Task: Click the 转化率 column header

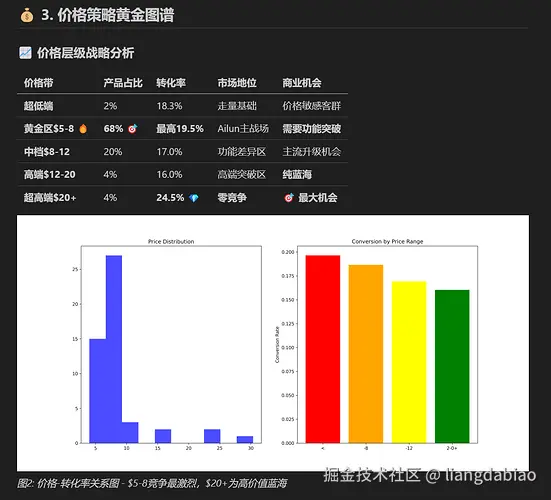Action: (171, 83)
